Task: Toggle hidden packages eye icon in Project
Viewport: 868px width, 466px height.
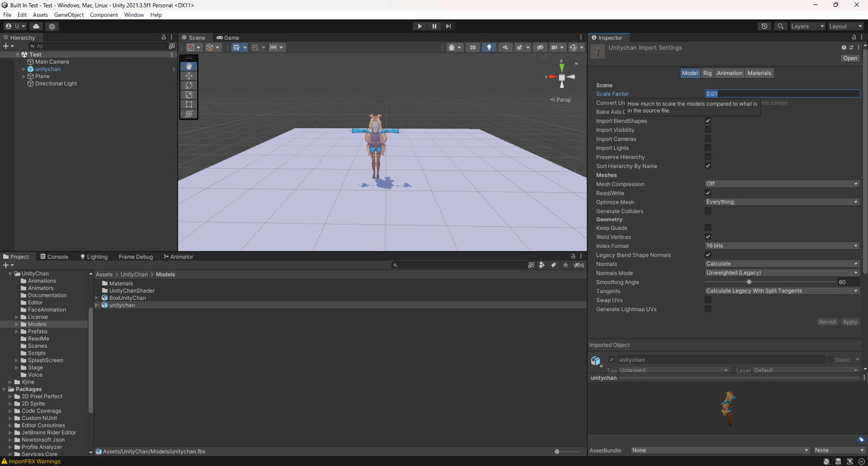Action: click(x=578, y=265)
